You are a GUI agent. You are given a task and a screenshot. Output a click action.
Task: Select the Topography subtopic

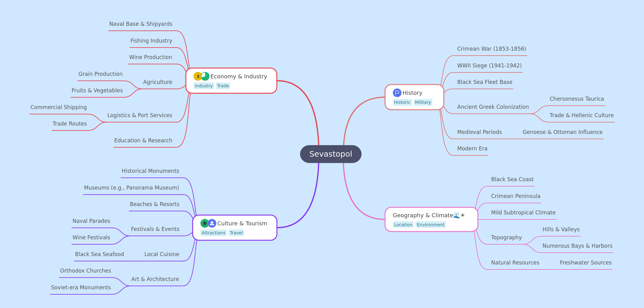pyautogui.click(x=506, y=237)
